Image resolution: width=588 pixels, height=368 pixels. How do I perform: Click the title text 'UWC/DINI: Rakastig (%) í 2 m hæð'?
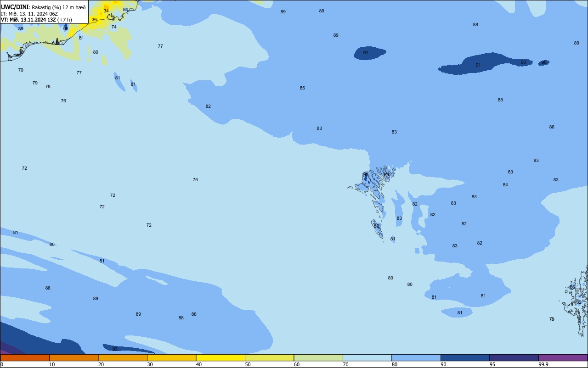tap(43, 7)
